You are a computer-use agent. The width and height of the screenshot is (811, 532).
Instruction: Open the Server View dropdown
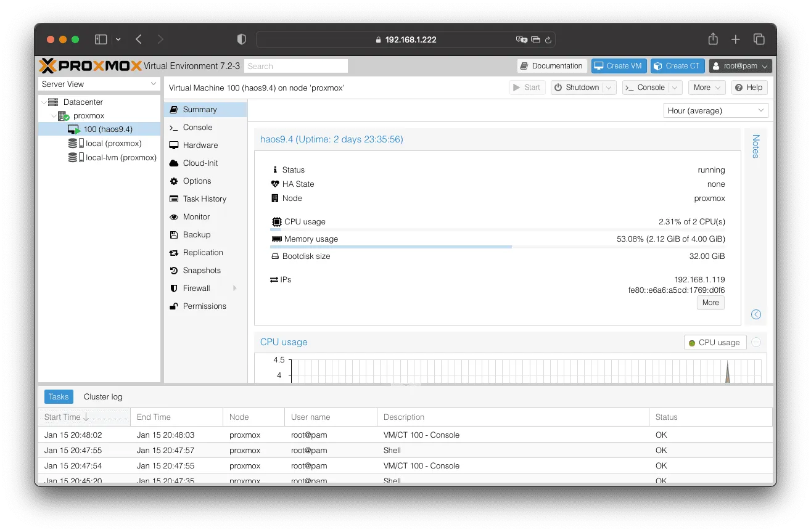99,84
